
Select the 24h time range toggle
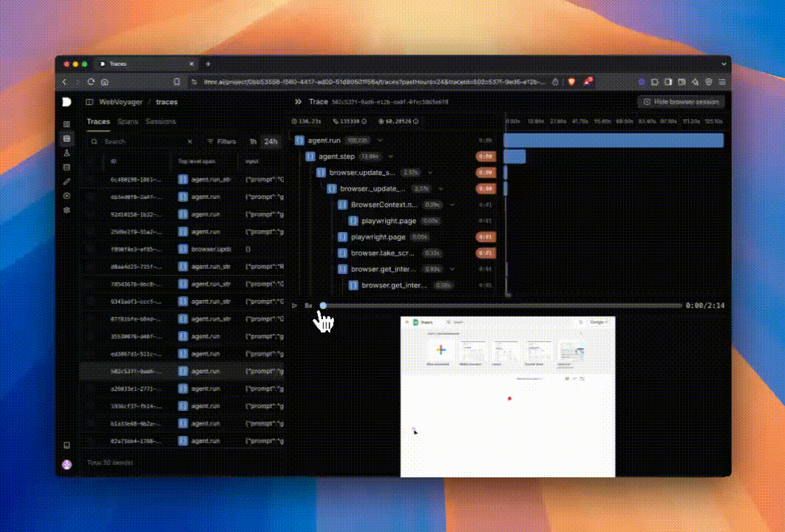coord(271,141)
